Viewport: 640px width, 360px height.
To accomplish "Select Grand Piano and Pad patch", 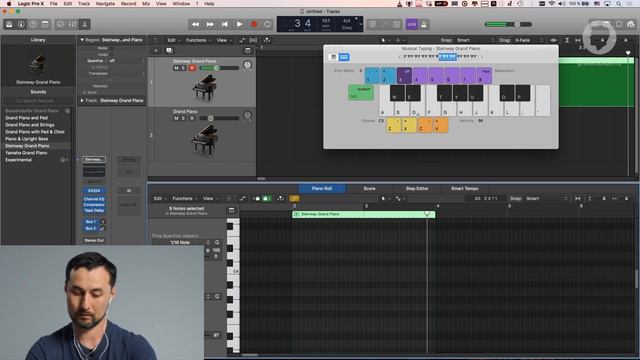I will (x=26, y=118).
